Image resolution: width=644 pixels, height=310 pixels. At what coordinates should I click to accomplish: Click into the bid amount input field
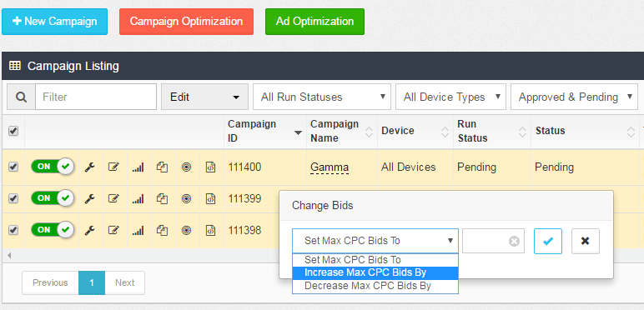[493, 241]
